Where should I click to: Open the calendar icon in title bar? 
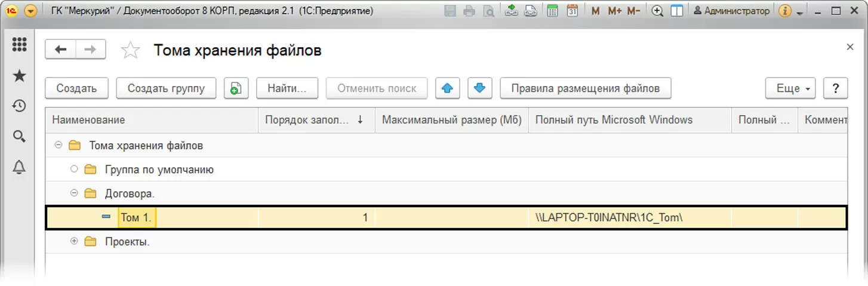(572, 11)
